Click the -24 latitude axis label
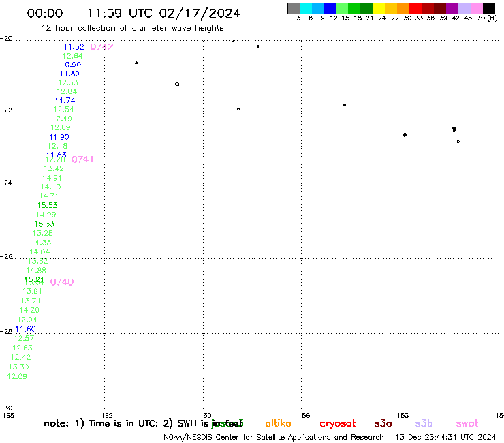Viewport: 504px width, 443px height. click(6, 183)
